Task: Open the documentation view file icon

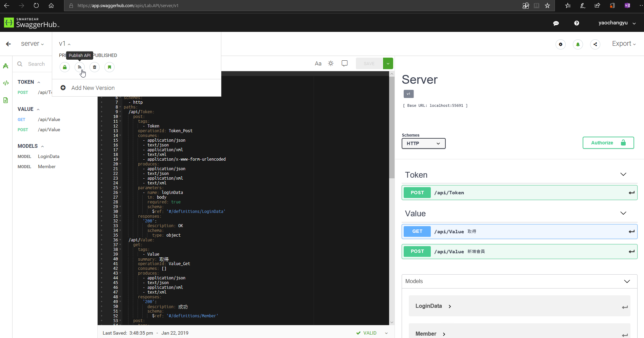Action: (x=6, y=100)
